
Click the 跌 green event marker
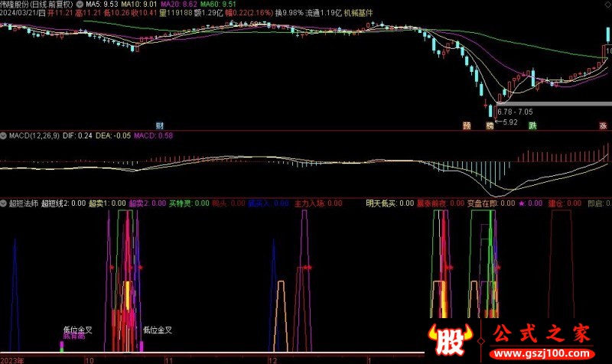pyautogui.click(x=532, y=125)
